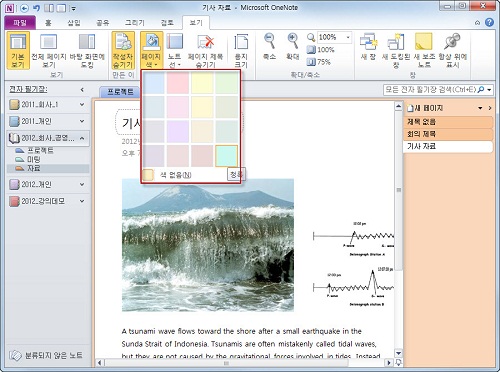
Task: Click the Zoom Out (축소) magnifier
Action: 269,47
